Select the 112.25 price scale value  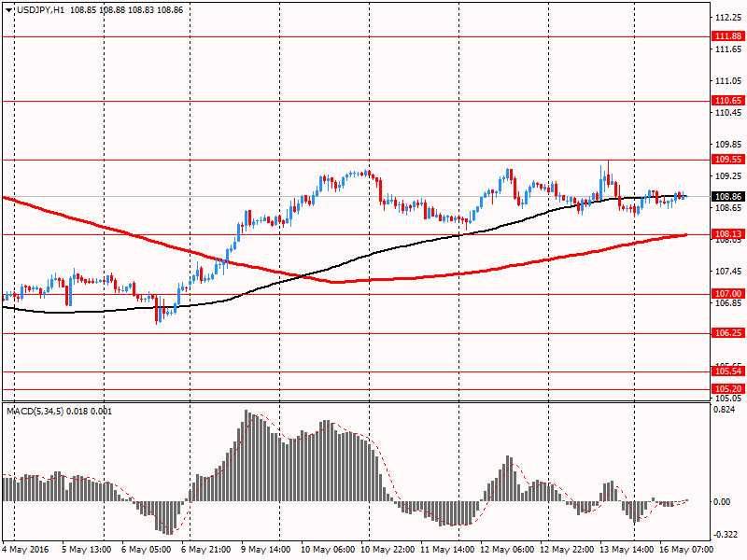(x=728, y=18)
